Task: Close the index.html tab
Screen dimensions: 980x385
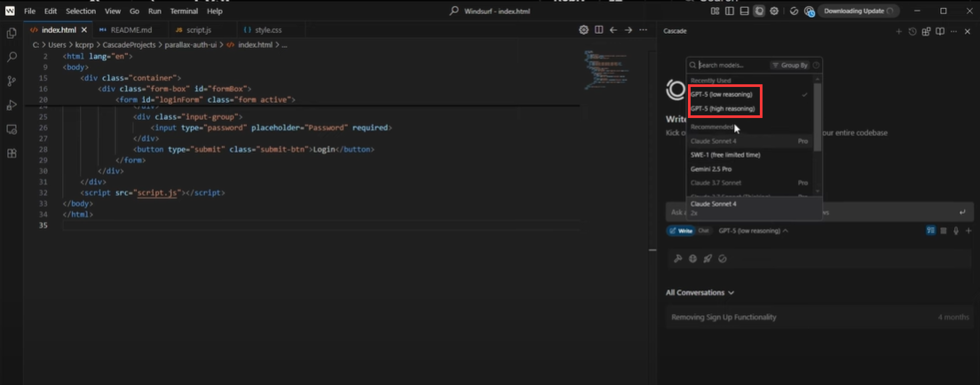Action: 84,30
